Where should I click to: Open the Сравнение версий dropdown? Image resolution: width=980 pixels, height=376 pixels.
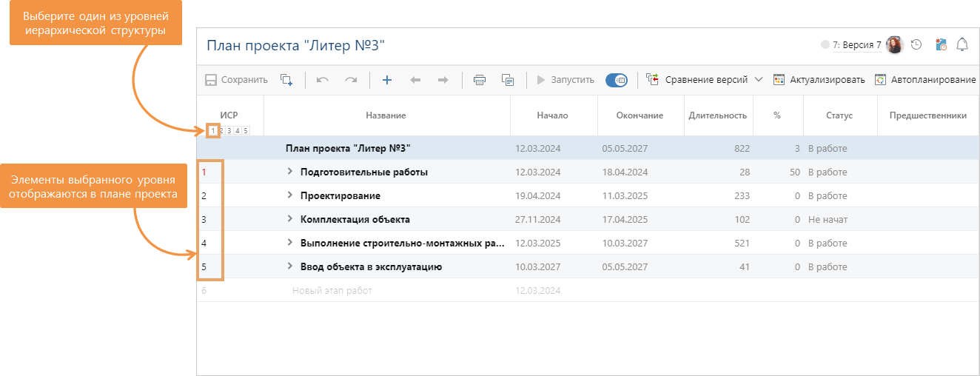coord(758,80)
